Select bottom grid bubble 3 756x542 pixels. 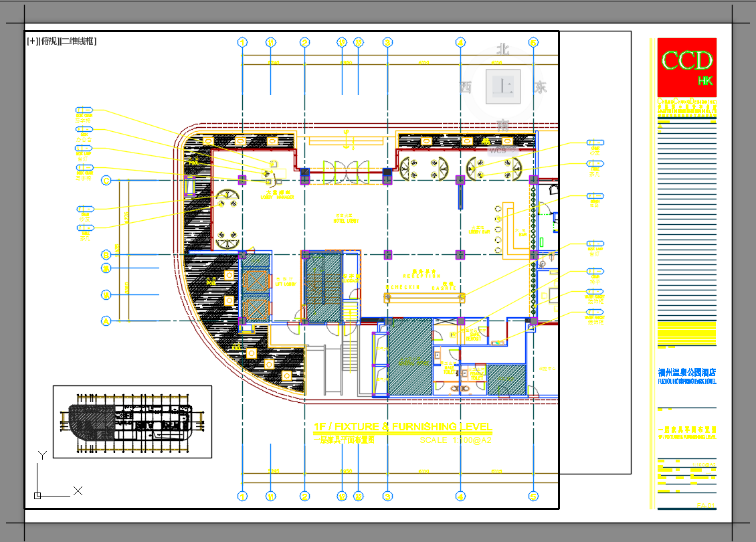387,496
